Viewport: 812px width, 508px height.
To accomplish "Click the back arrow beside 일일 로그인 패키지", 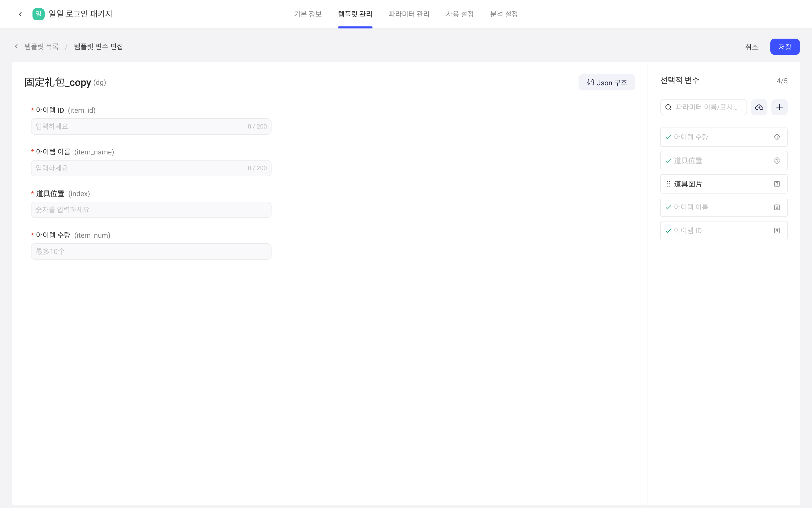I will point(21,14).
